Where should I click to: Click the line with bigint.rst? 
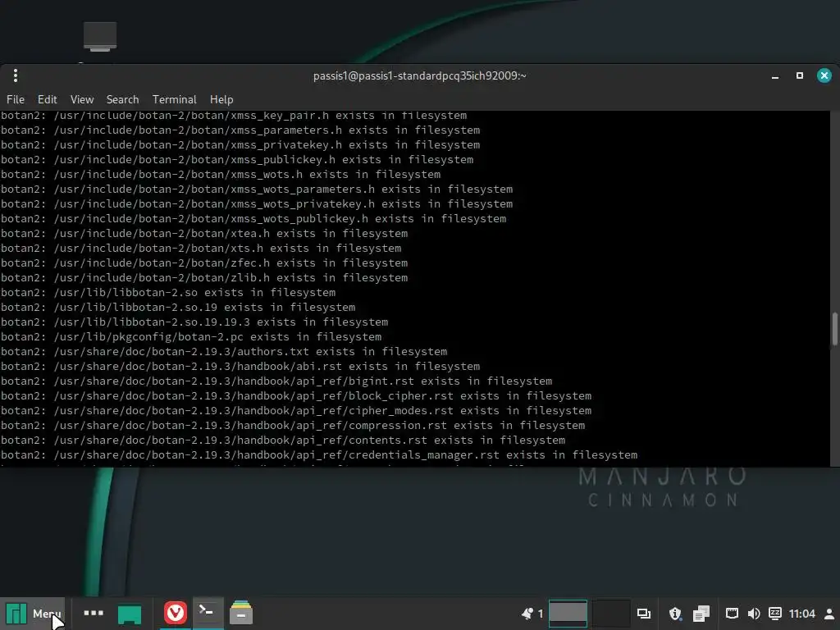(x=276, y=381)
